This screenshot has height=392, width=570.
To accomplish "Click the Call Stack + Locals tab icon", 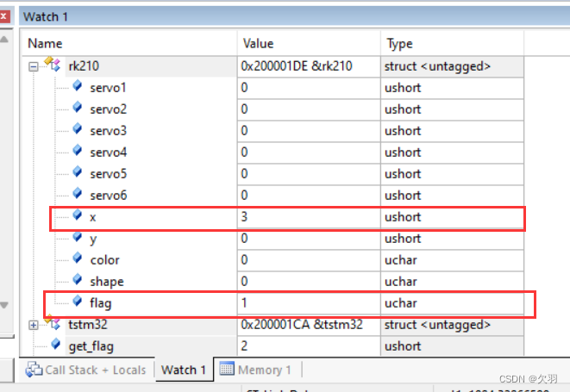I will point(34,370).
